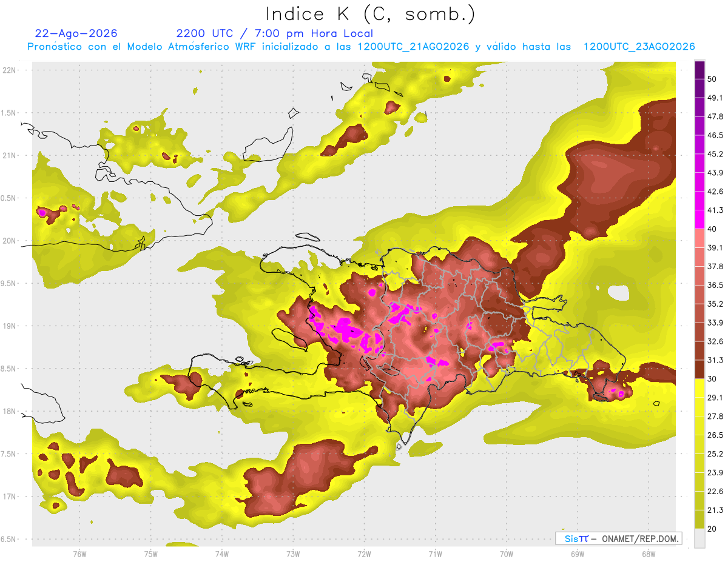Screen dimensions: 728x562
Task: Click longitude axis label "73W"
Action: (293, 554)
